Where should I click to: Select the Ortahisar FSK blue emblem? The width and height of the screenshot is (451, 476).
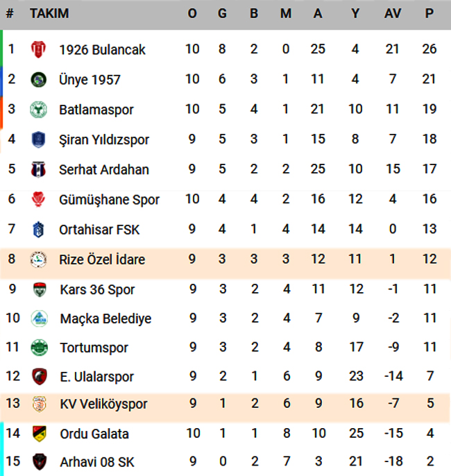[x=39, y=229]
